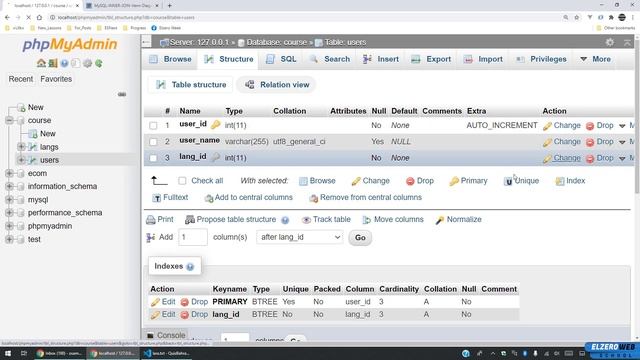Open the Privileges tab
640x360 pixels.
pyautogui.click(x=541, y=59)
